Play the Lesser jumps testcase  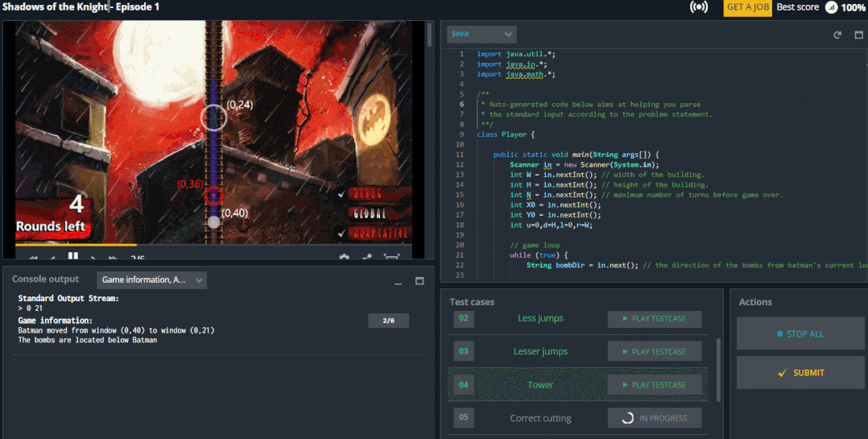click(655, 351)
